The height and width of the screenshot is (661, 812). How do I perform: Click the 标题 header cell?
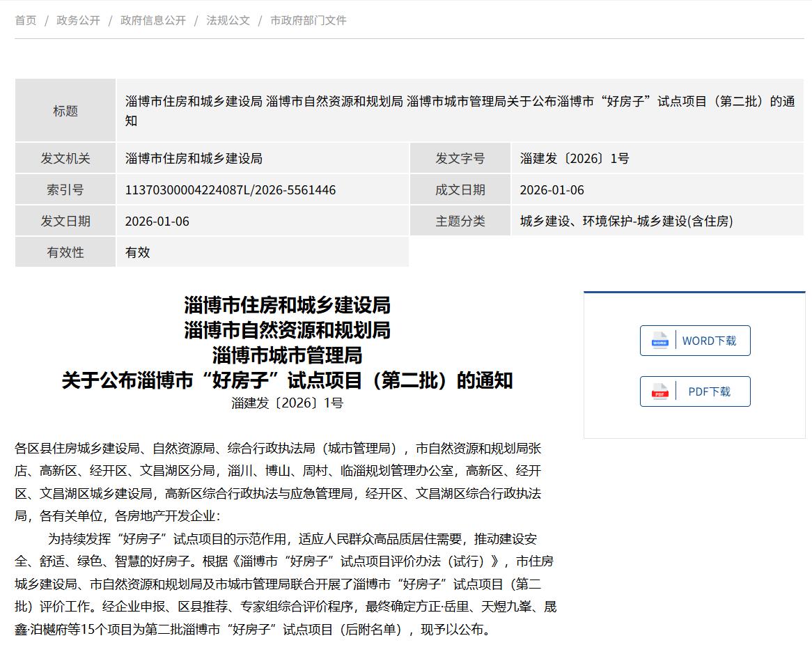coord(65,111)
